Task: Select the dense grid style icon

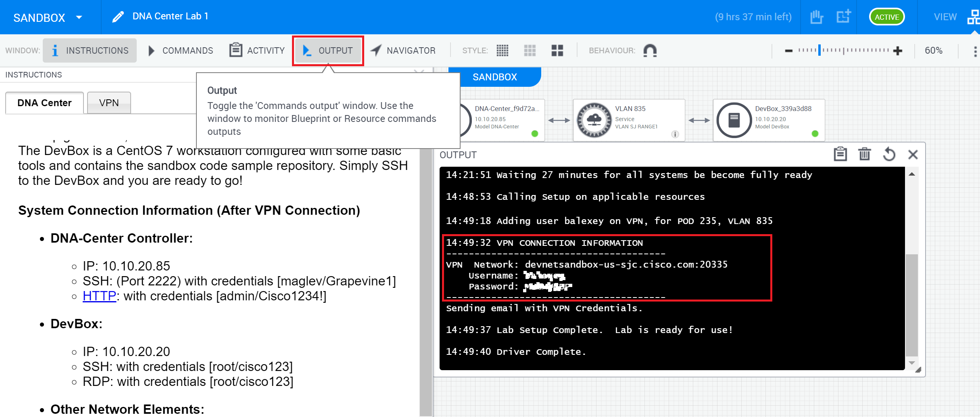Action: 502,50
